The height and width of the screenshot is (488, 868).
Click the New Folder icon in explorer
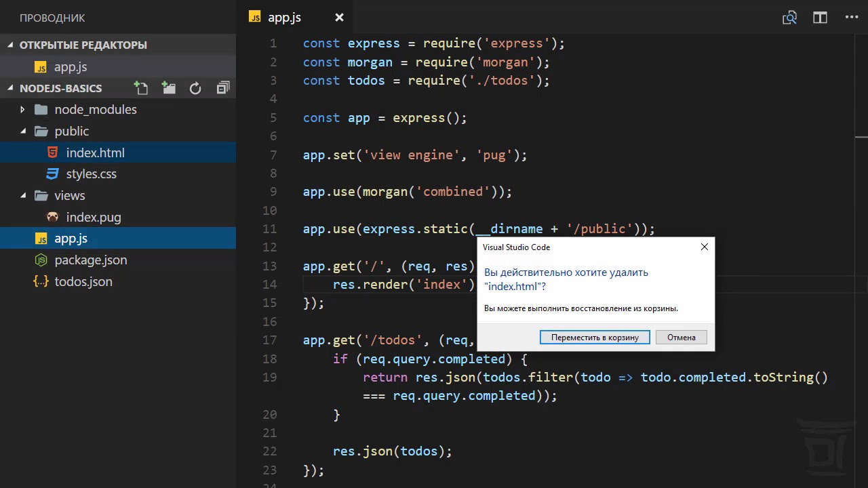tap(168, 88)
